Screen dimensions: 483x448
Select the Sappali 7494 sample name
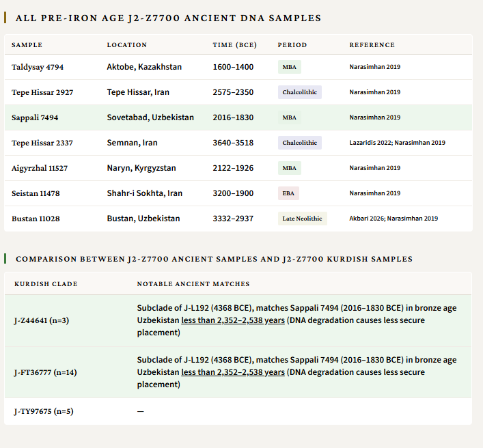click(35, 117)
